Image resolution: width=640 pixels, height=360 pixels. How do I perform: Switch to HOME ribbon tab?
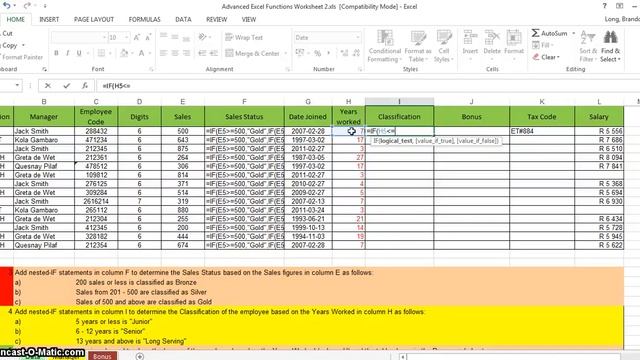point(16,19)
